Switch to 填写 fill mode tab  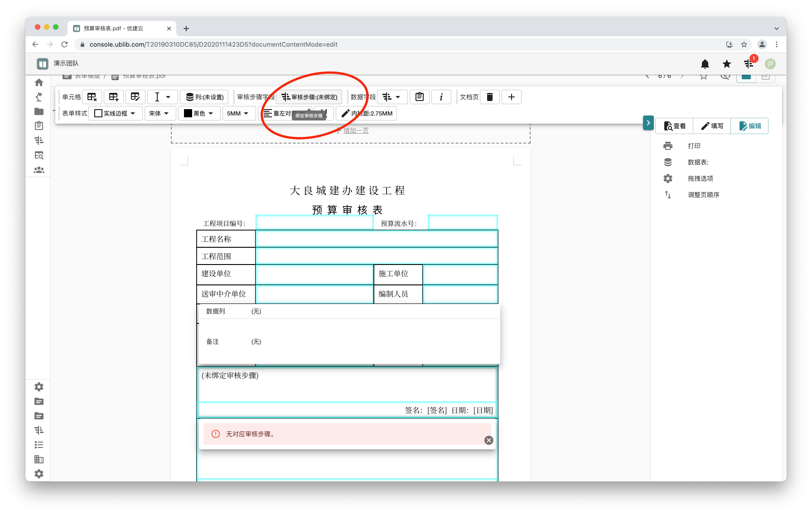pyautogui.click(x=712, y=126)
